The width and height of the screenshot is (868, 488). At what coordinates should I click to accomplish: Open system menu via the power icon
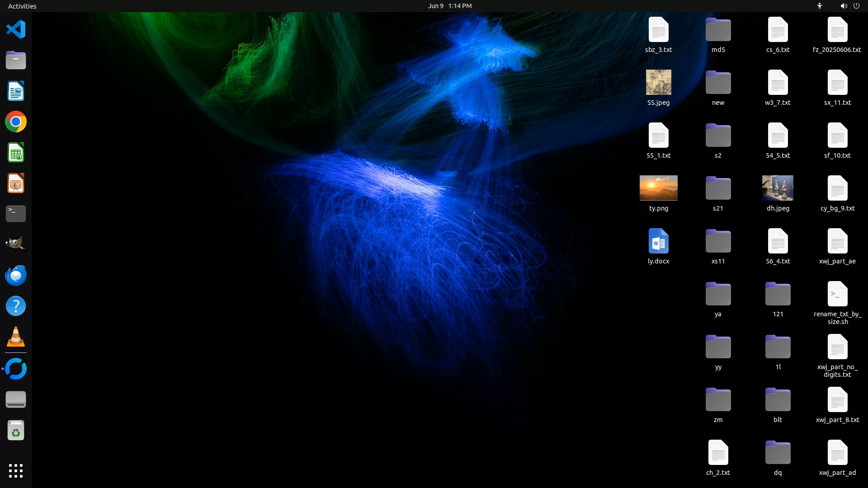coord(856,6)
